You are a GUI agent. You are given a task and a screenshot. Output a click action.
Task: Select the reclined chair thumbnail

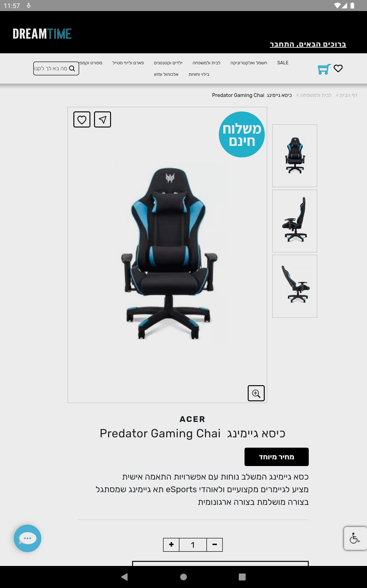(295, 286)
